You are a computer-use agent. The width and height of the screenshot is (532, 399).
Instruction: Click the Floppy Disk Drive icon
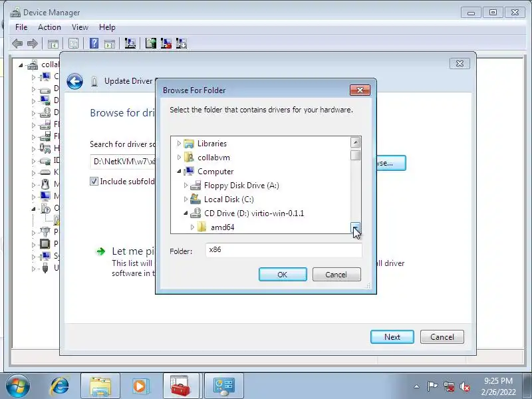pyautogui.click(x=196, y=186)
